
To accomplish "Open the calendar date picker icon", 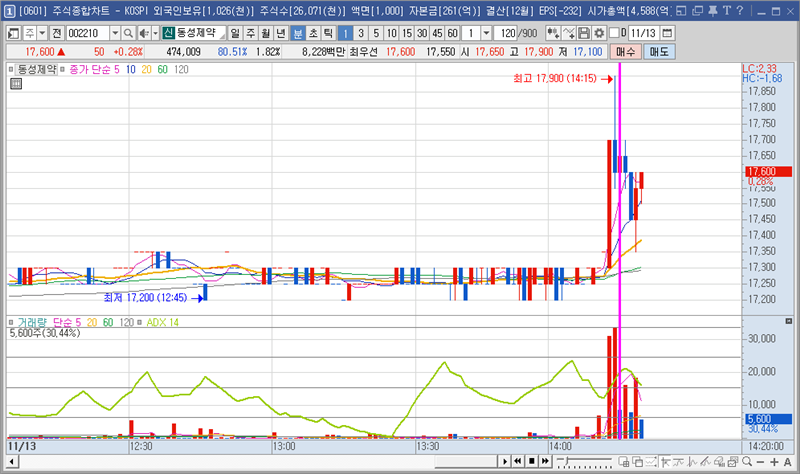I will [x=668, y=33].
